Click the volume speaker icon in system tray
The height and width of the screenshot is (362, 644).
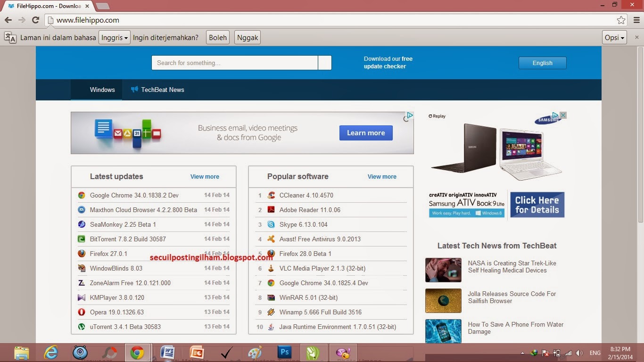(579, 353)
